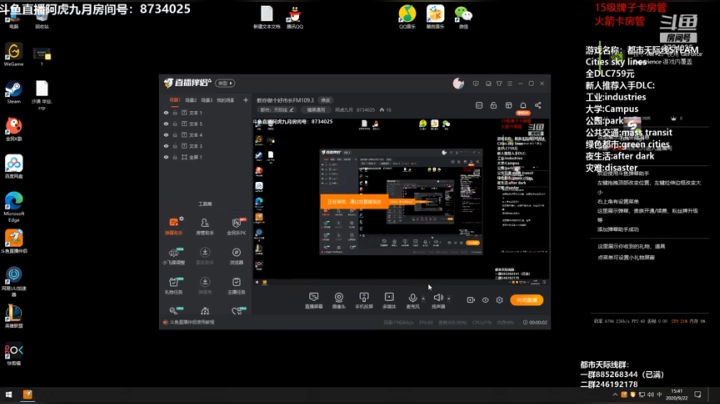The width and height of the screenshot is (720, 404).
Task: Click the lock icon in stream header
Action: tap(494, 105)
